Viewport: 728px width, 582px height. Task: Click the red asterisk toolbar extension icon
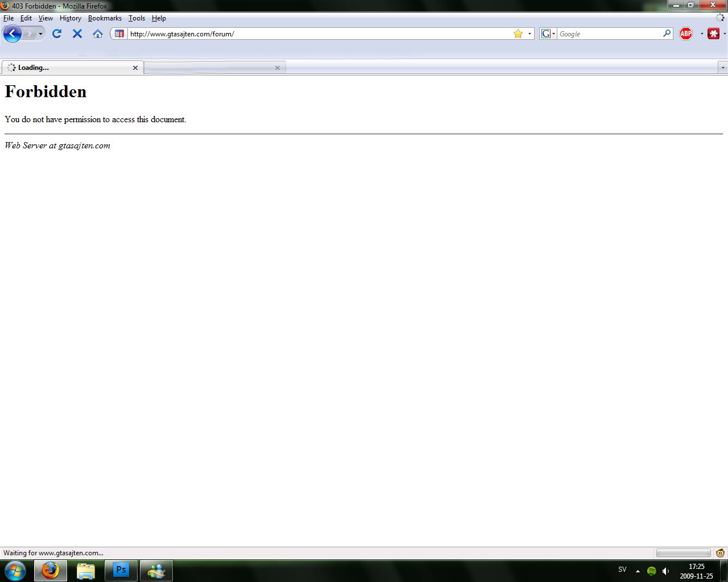pyautogui.click(x=714, y=34)
